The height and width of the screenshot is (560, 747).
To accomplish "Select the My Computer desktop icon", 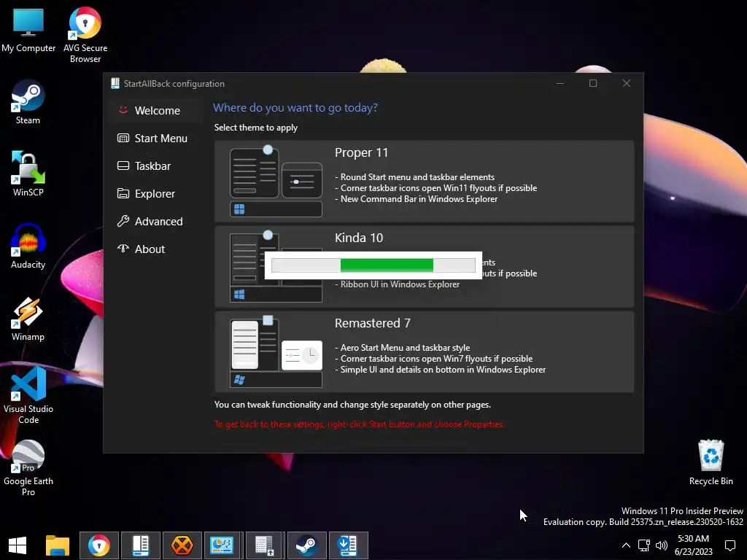I will pyautogui.click(x=28, y=31).
